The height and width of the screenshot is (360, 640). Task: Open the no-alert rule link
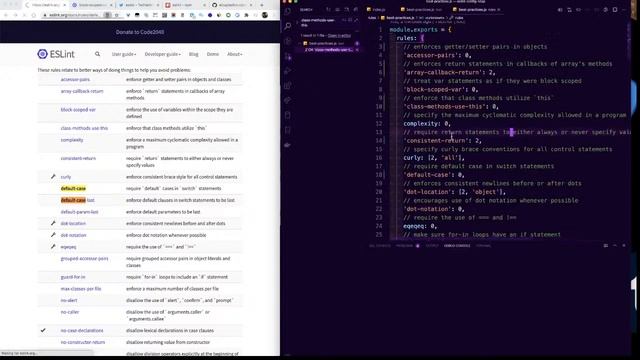click(x=69, y=300)
